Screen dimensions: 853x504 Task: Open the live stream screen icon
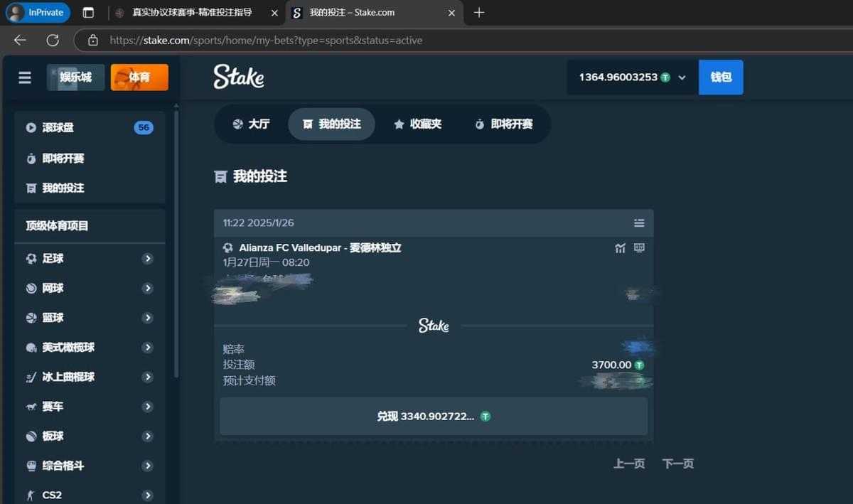click(639, 248)
